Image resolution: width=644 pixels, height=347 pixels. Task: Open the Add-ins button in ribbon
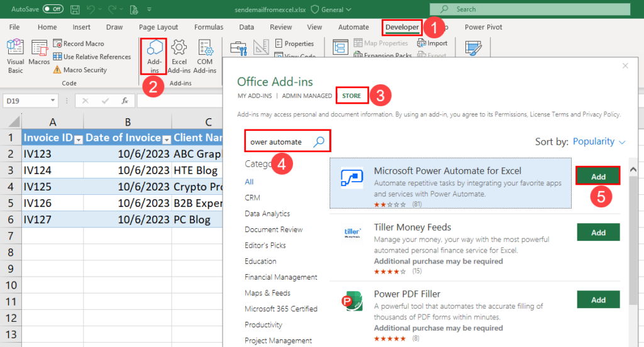coord(154,56)
